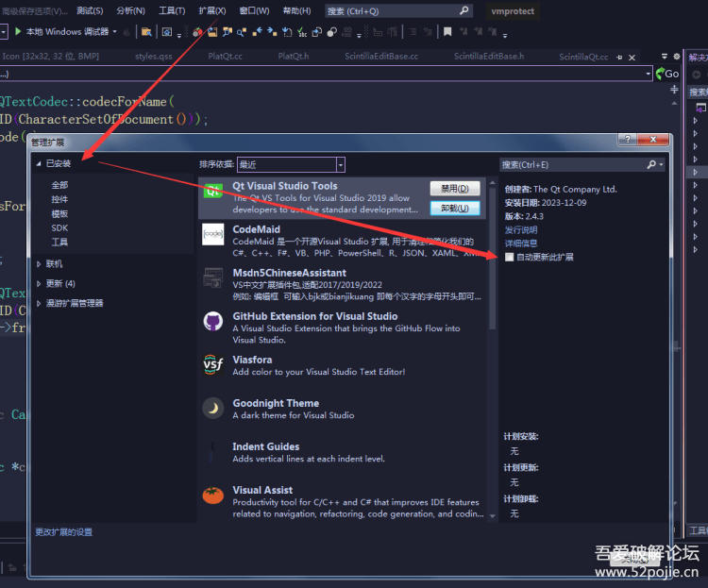Click the green start debugging arrow
This screenshot has width=708, height=588.
[18, 31]
